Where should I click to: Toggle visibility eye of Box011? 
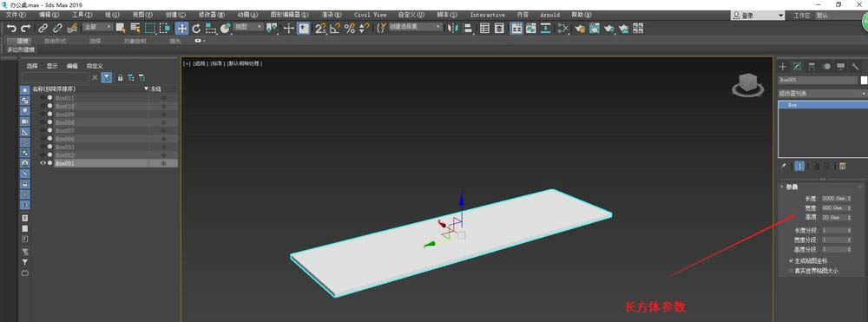43,97
